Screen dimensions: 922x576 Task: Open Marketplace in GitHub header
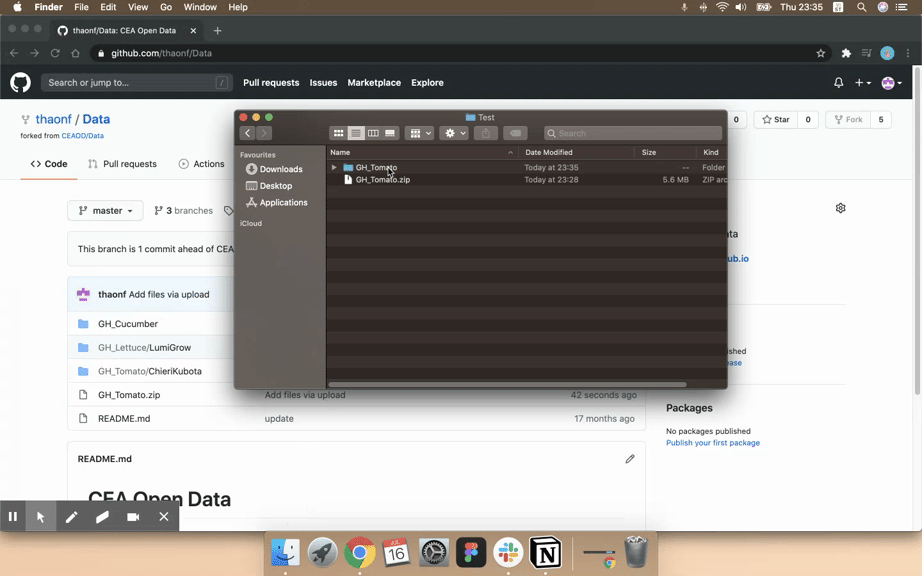coord(374,83)
